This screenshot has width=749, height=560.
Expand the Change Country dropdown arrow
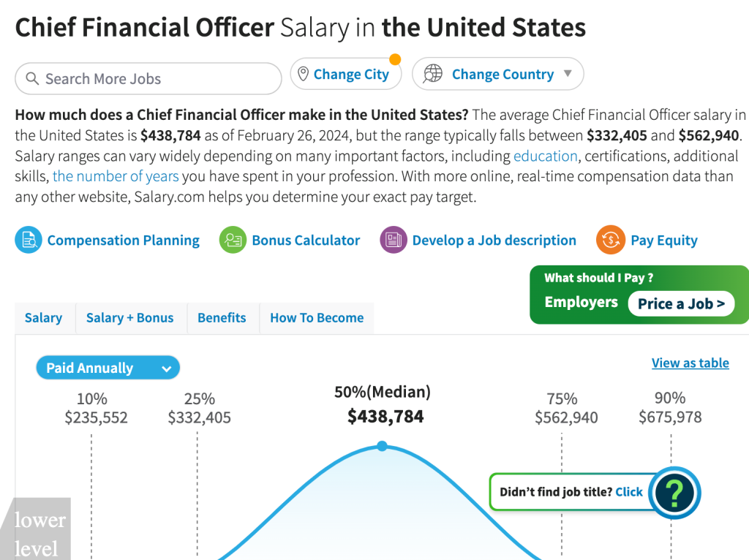pyautogui.click(x=568, y=74)
